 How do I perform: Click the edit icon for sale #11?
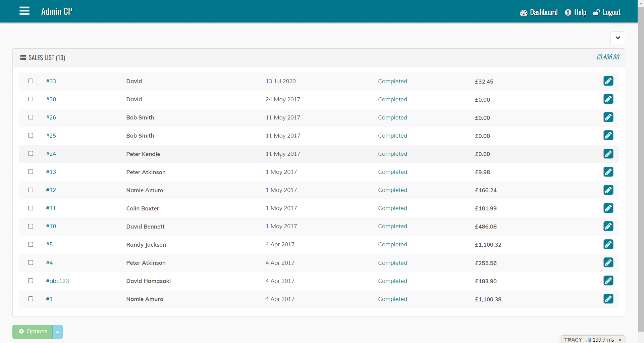(x=608, y=208)
